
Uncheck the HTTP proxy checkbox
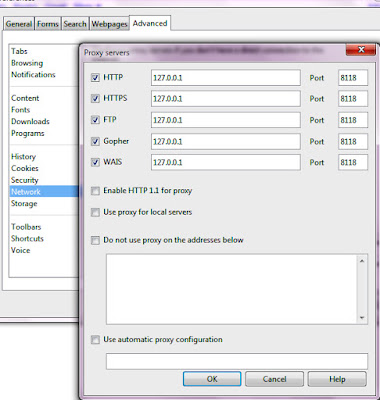tap(95, 78)
